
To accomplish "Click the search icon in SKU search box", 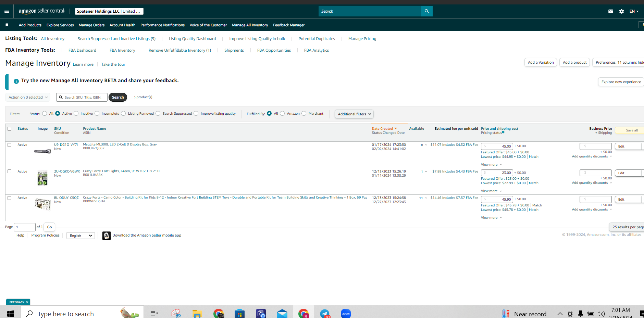I will 61,98.
